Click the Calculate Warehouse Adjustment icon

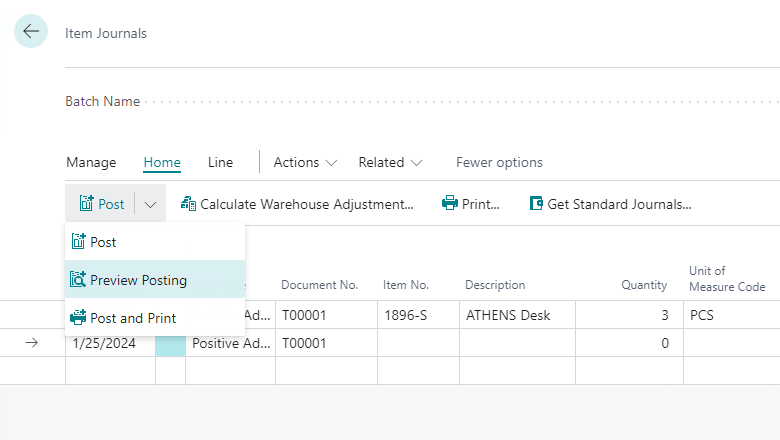point(188,204)
